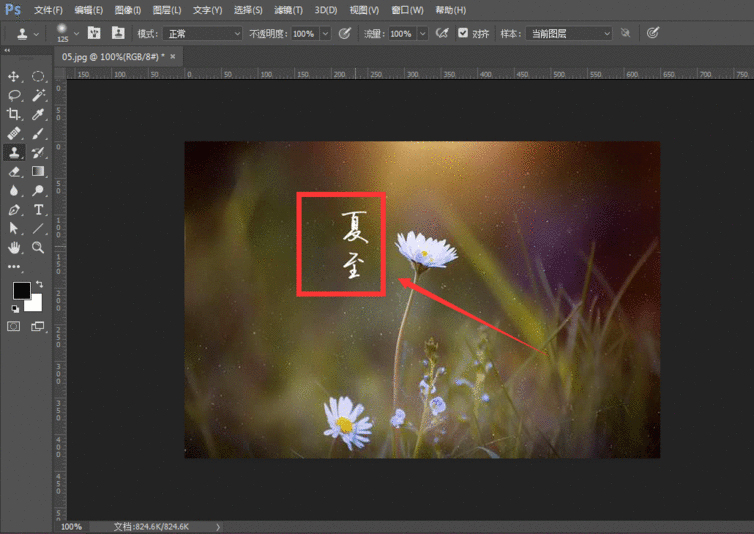Screen dimensions: 754x534
Task: Select the Hand tool
Action: 14,247
